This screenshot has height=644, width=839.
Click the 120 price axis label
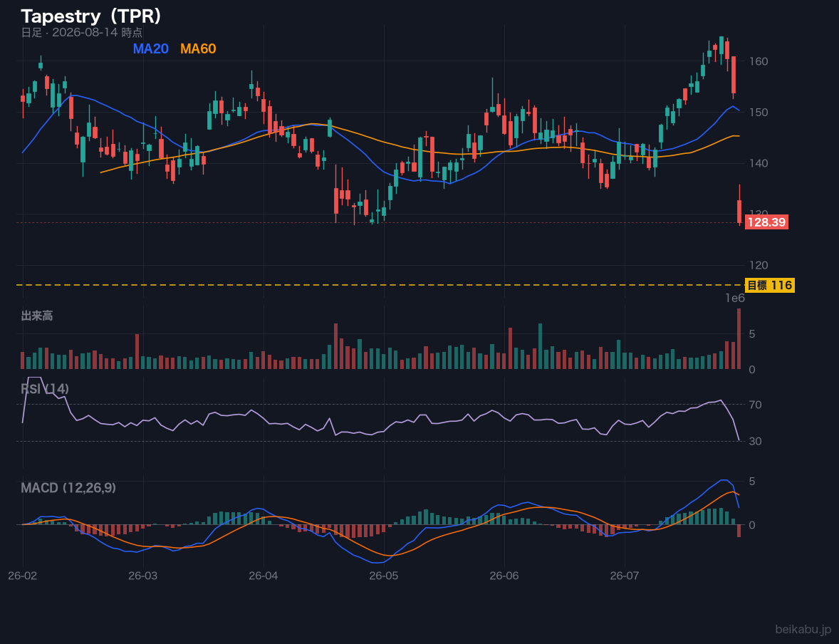[759, 266]
